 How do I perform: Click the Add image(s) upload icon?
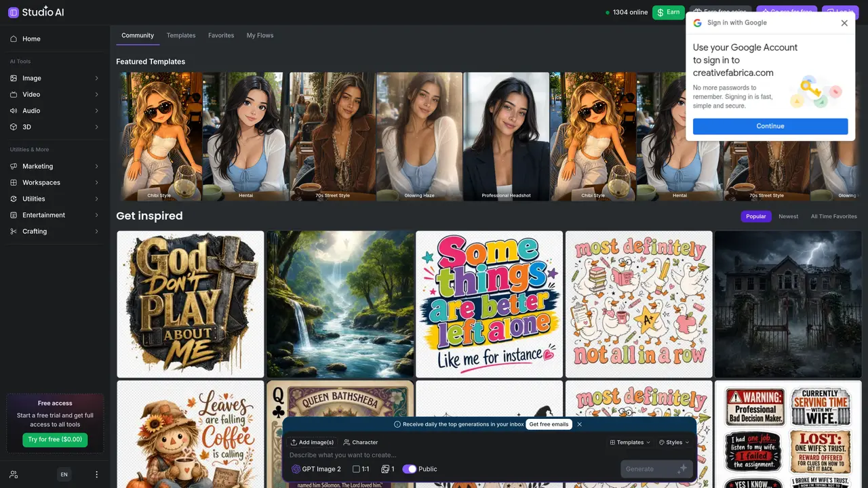coord(294,442)
